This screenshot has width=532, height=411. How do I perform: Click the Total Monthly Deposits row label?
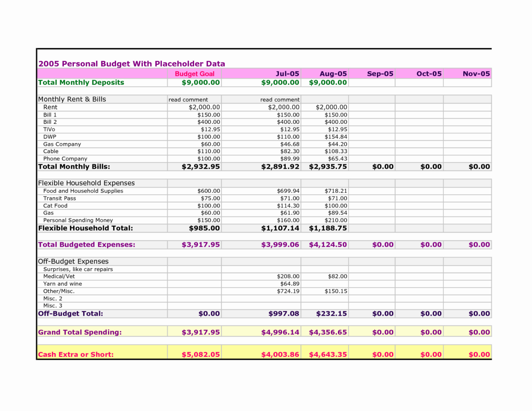[81, 83]
